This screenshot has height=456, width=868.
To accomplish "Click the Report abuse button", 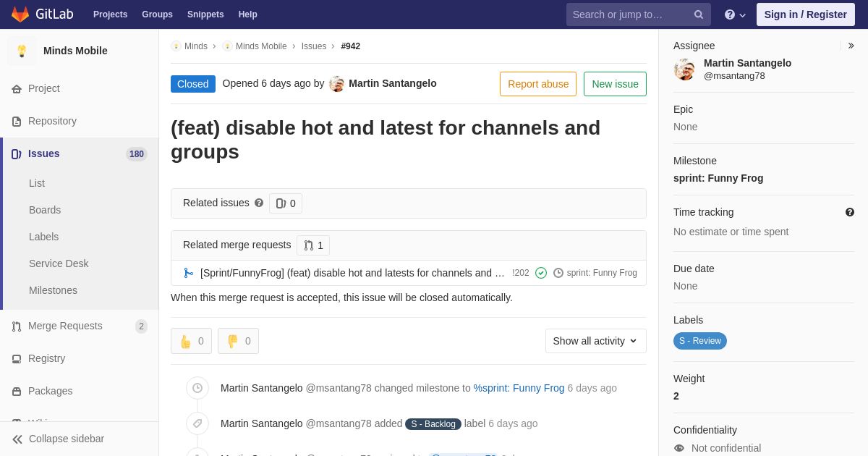I will click(538, 84).
